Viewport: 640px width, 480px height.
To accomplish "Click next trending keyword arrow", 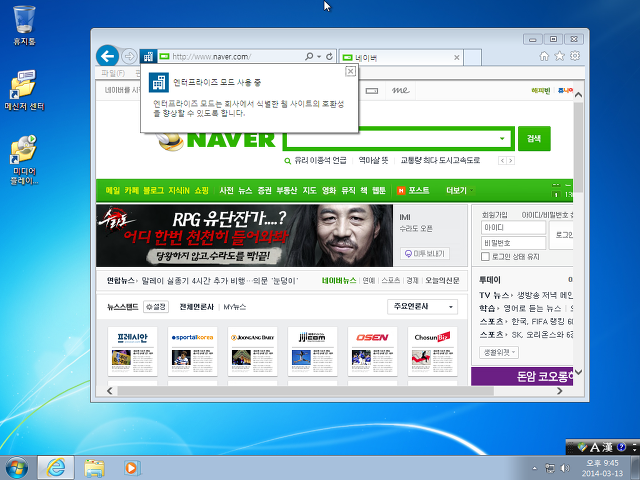I will 510,161.
